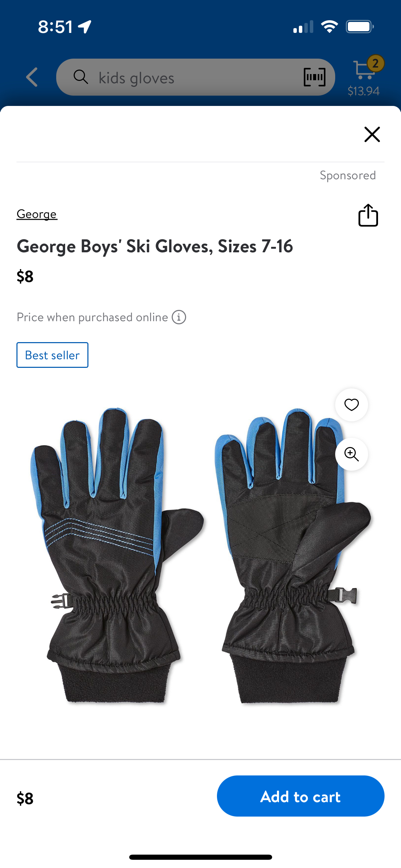Tap the search magnifier icon

pos(81,77)
